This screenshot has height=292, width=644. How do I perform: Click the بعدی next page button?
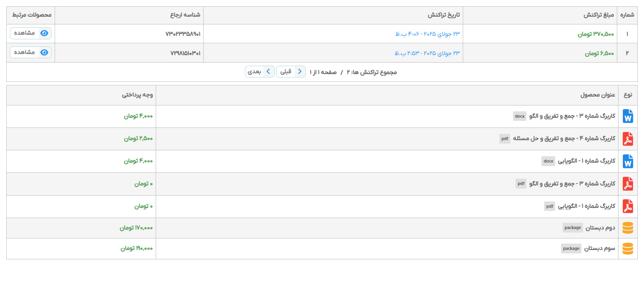(x=259, y=72)
